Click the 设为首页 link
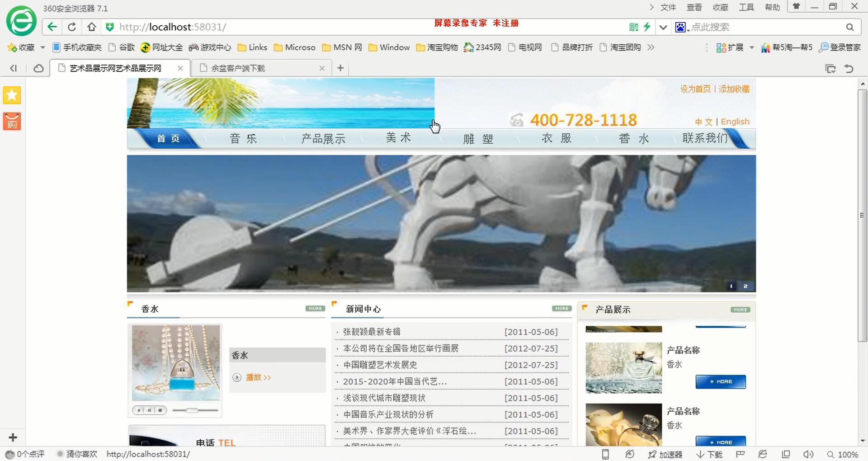Screen dimensions: 868x461 [695, 89]
